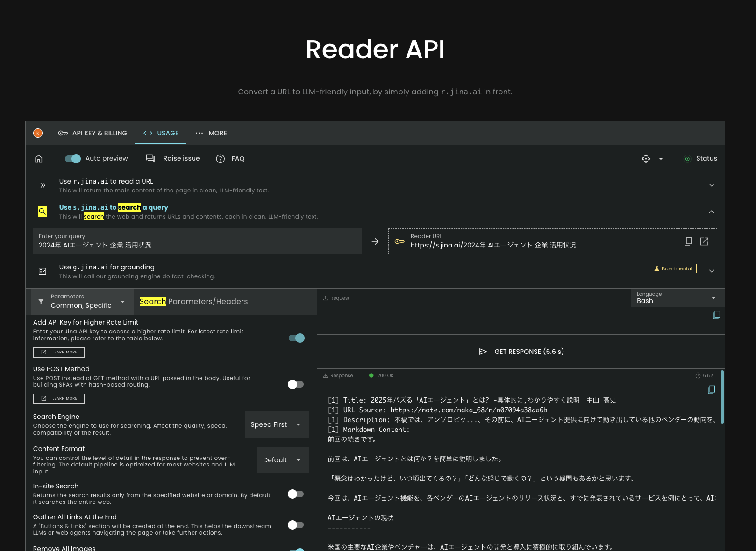
Task: Copy the response content
Action: pyautogui.click(x=711, y=390)
